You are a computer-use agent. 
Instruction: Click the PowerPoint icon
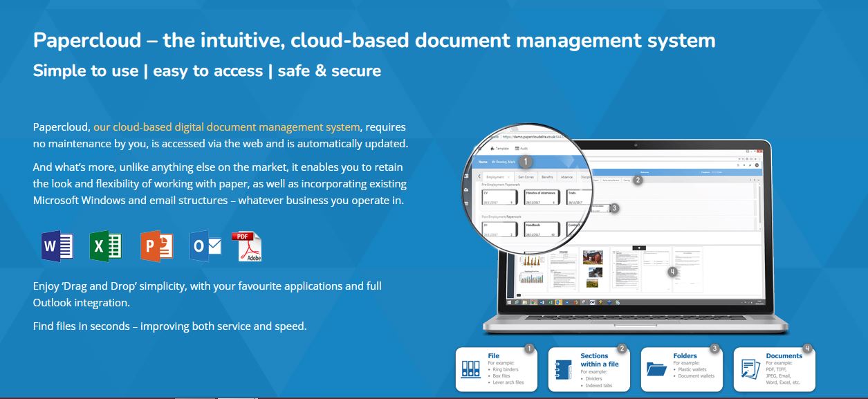[156, 246]
